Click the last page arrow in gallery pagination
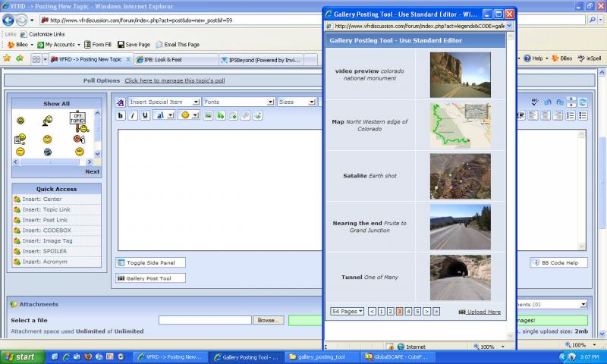 tap(436, 311)
